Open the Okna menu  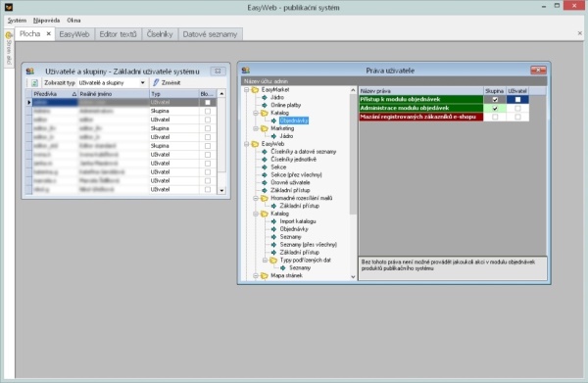click(x=73, y=21)
